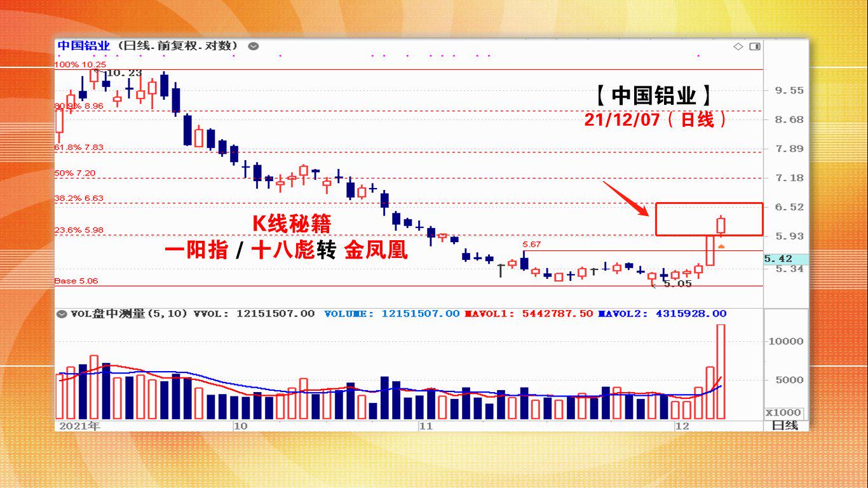Screen dimensions: 868x488
Task: Toggle the side panel icon at top right
Action: tap(754, 46)
